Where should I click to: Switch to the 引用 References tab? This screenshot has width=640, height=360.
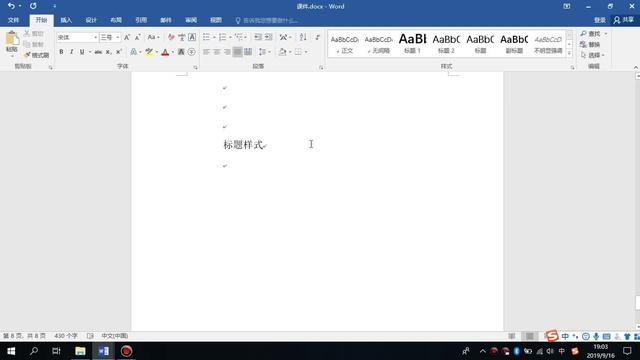click(141, 20)
